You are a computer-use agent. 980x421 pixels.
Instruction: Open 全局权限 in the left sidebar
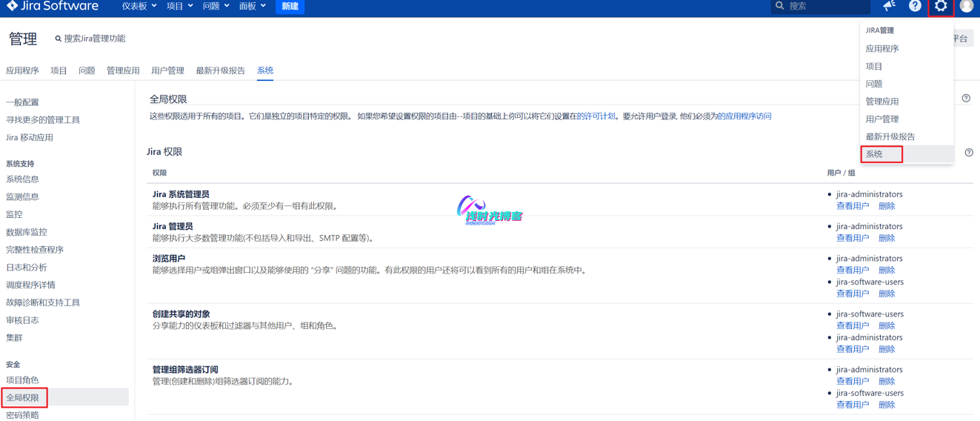(23, 398)
